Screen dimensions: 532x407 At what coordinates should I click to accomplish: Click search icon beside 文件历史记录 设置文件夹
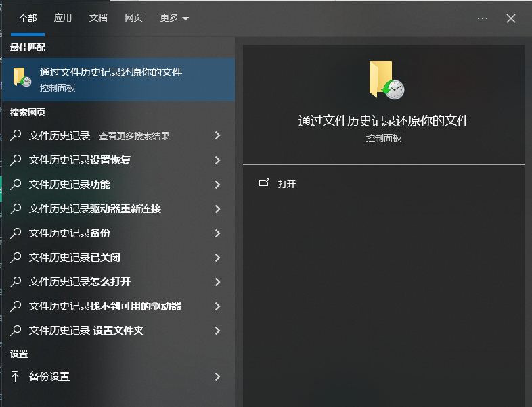point(16,331)
